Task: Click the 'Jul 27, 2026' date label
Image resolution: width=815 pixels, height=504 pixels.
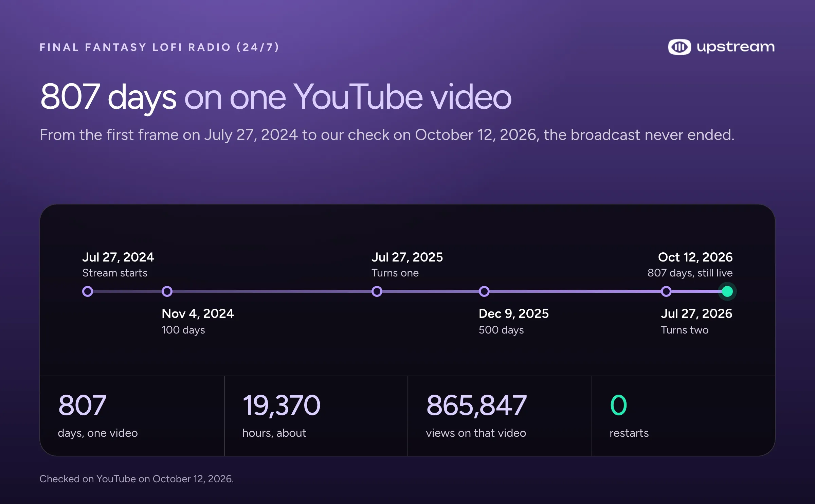Action: pos(696,313)
